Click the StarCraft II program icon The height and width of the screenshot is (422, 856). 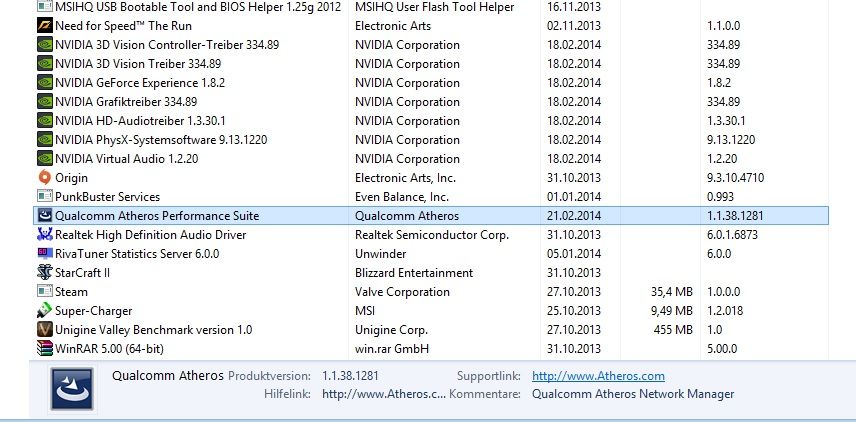tap(45, 272)
